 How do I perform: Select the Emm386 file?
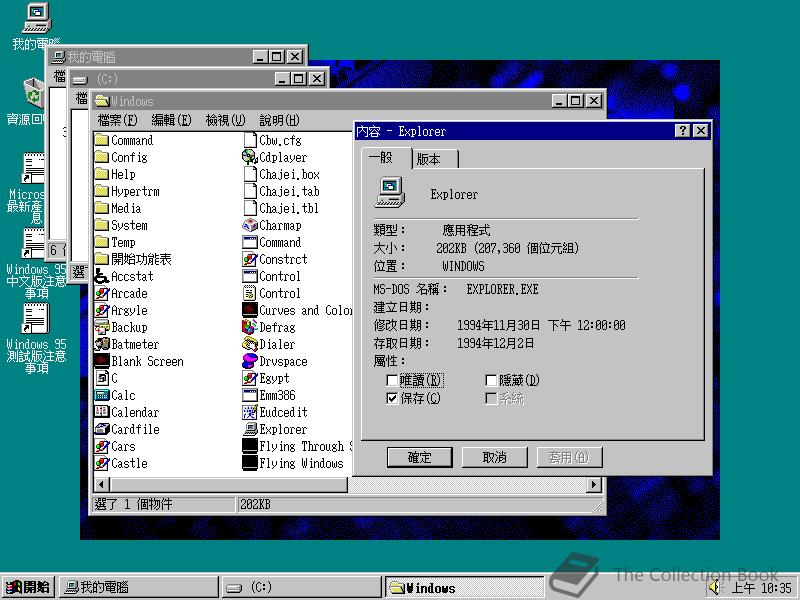pyautogui.click(x=269, y=395)
